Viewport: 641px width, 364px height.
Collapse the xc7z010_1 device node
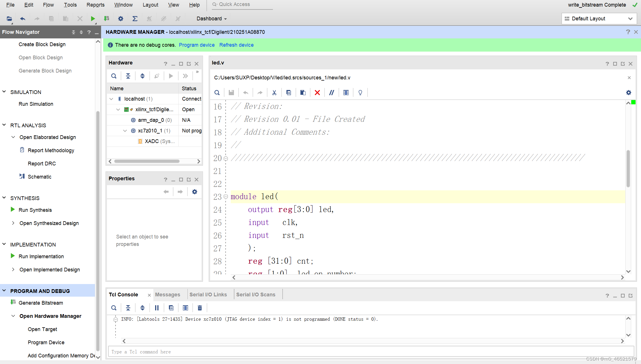(x=125, y=131)
